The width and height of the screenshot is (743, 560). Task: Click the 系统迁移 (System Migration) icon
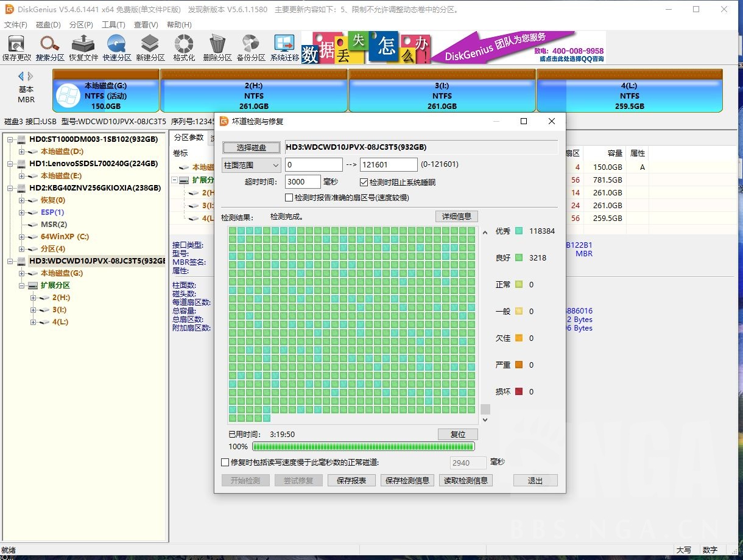pyautogui.click(x=284, y=44)
